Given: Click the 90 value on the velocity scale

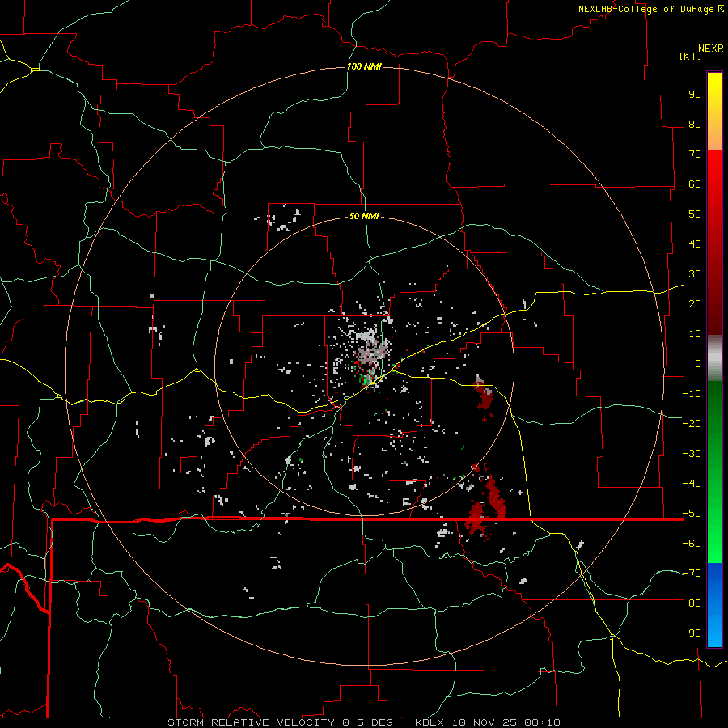Looking at the screenshot, I should click(695, 95).
